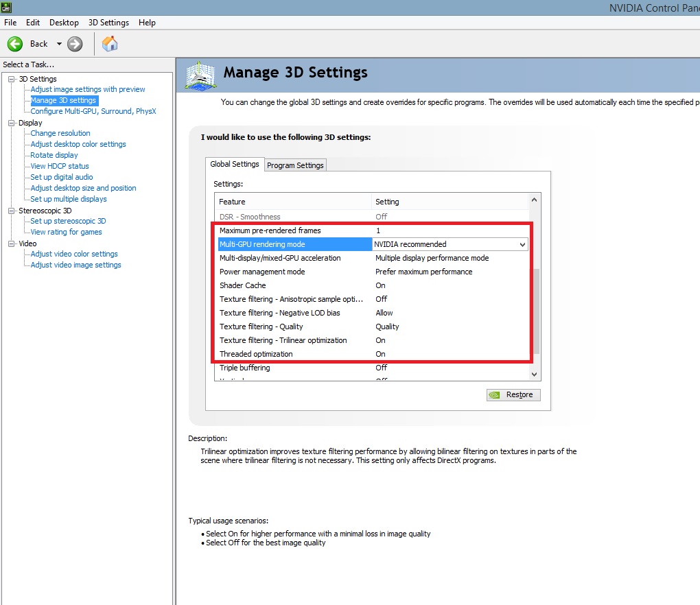Image resolution: width=700 pixels, height=605 pixels.
Task: Open the File menu
Action: pos(10,23)
